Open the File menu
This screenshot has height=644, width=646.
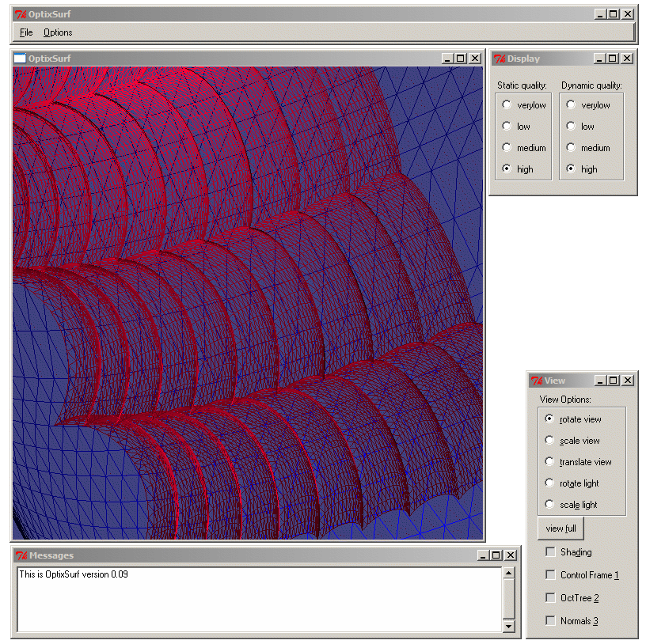26,32
